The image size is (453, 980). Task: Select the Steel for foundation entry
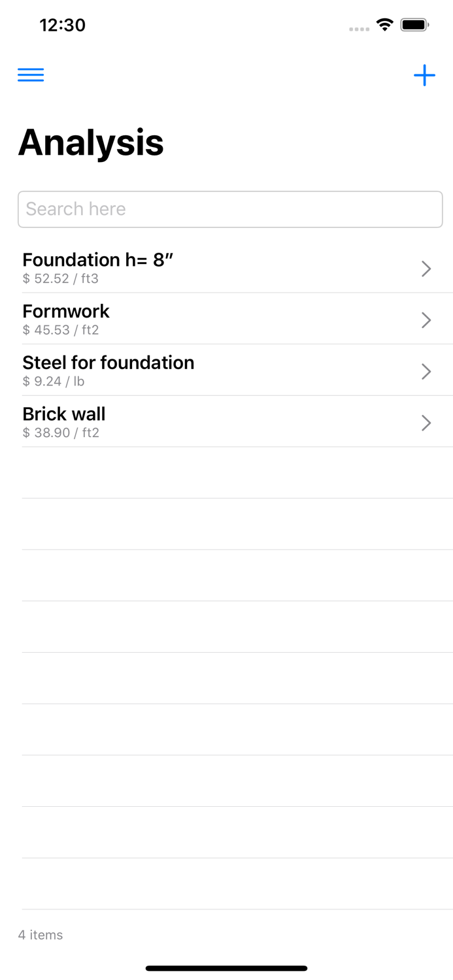[x=109, y=363]
